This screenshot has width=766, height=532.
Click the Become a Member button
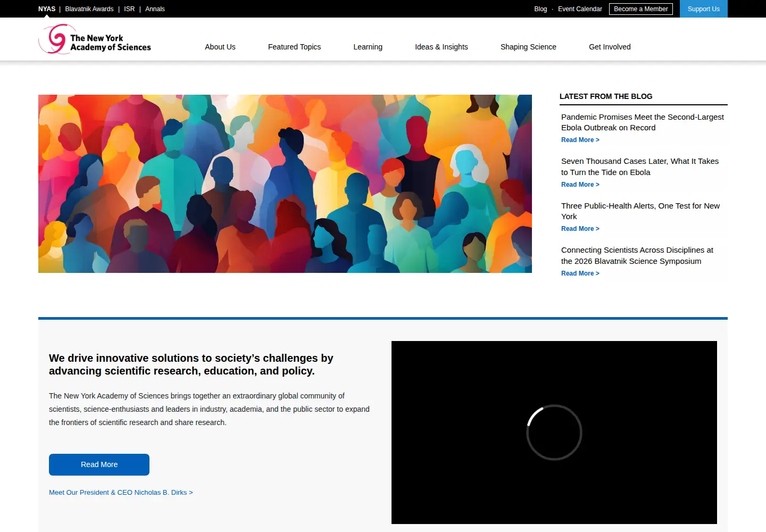click(641, 9)
